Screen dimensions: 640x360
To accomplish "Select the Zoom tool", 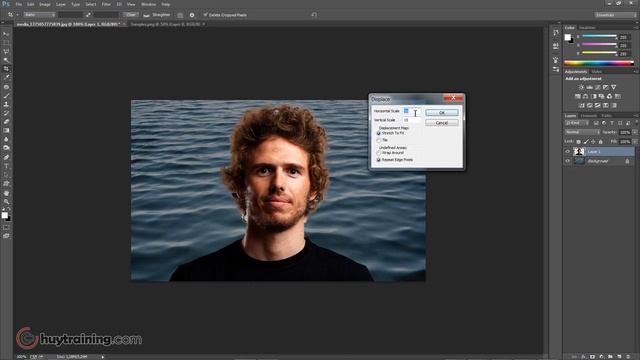I will (6, 201).
